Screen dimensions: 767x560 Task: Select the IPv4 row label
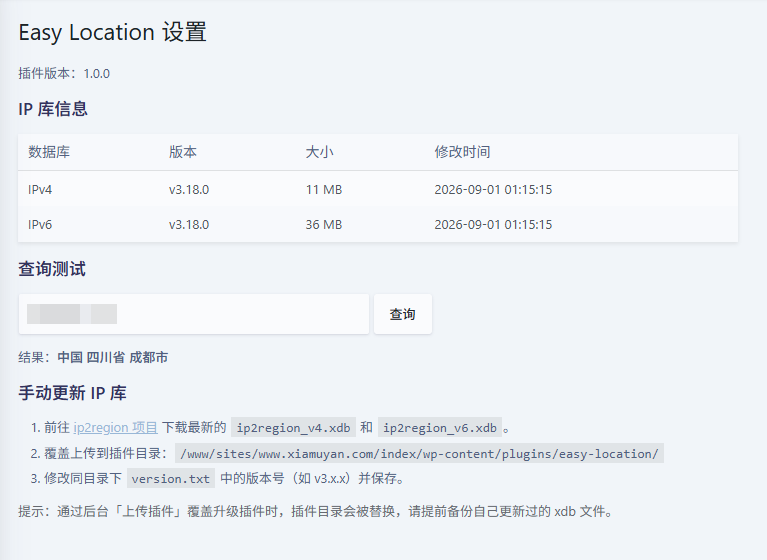pyautogui.click(x=40, y=189)
